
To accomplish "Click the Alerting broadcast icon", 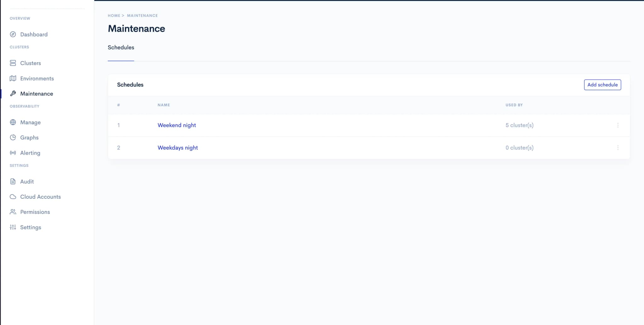I will [13, 153].
